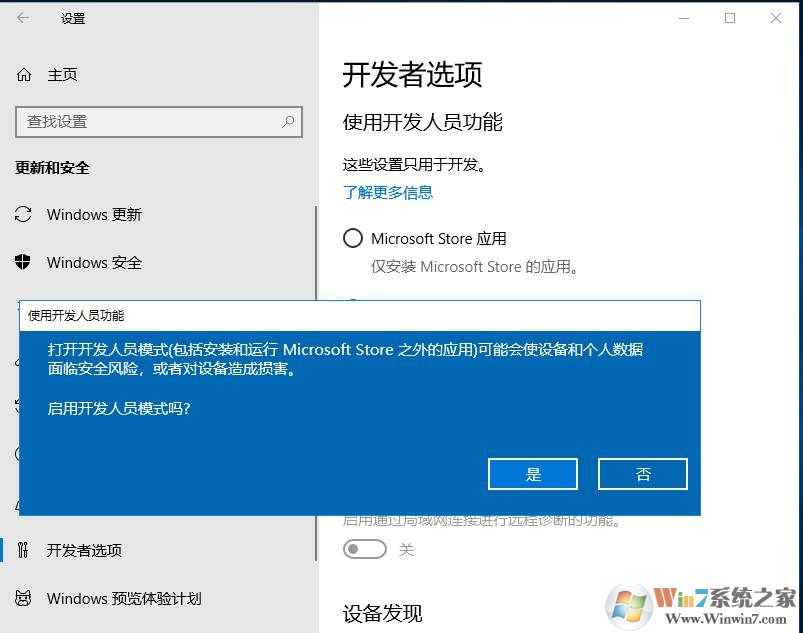The image size is (803, 633).
Task: Click the Windows 更新 refresh icon
Action: coord(23,214)
